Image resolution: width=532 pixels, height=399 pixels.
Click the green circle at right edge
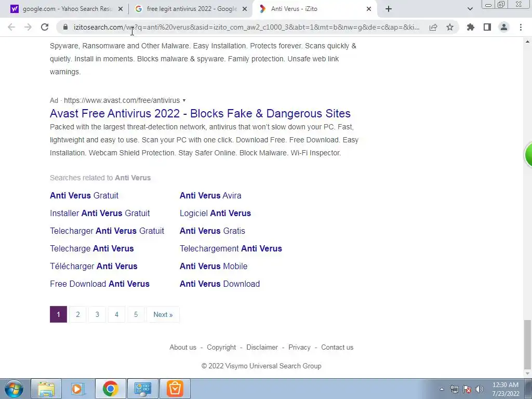coord(528,155)
